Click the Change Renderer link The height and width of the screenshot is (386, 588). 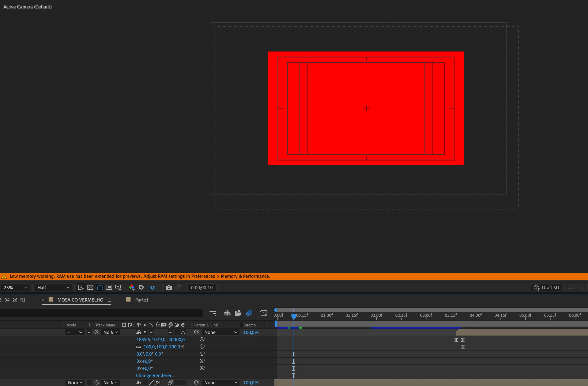coord(155,375)
